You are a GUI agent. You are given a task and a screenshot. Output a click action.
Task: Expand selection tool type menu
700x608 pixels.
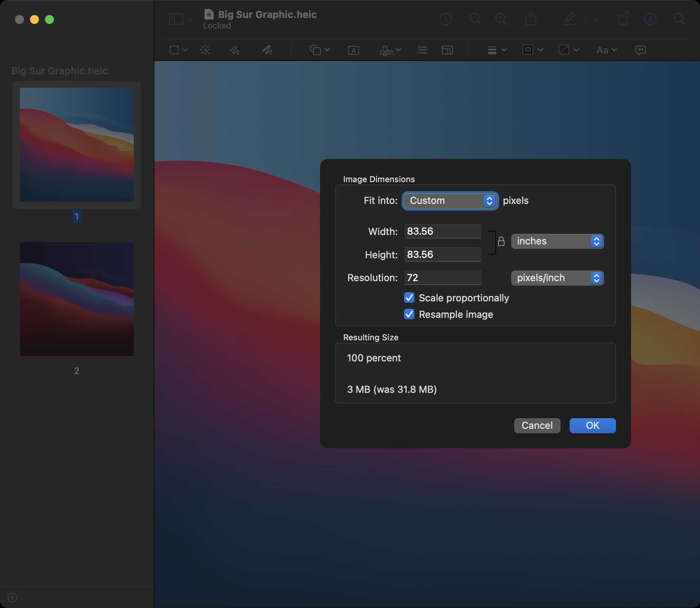coord(185,50)
